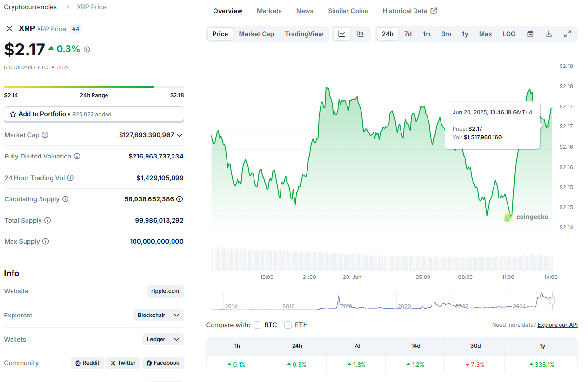Click Explore our API link
Screen dimensions: 588x382
558,325
